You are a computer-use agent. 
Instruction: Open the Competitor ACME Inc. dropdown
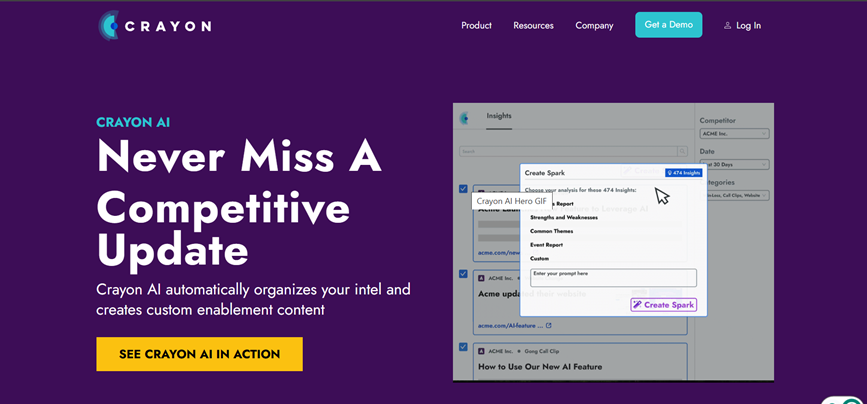[734, 134]
